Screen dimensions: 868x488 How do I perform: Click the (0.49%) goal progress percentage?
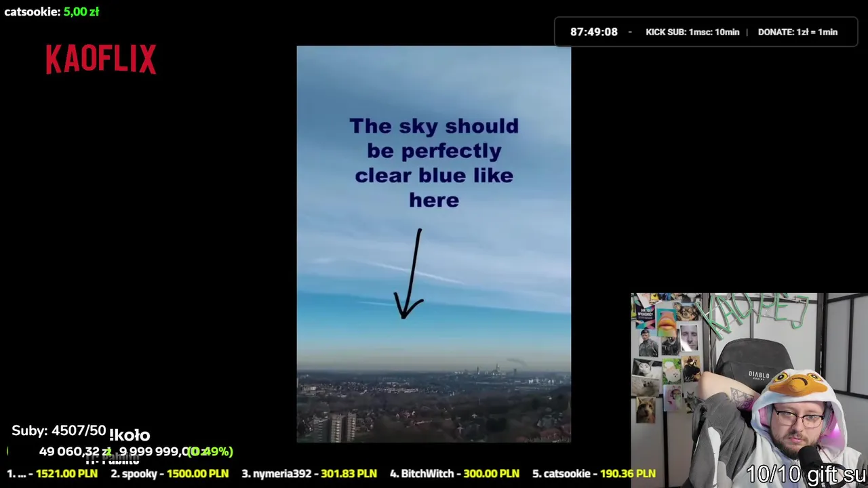210,451
